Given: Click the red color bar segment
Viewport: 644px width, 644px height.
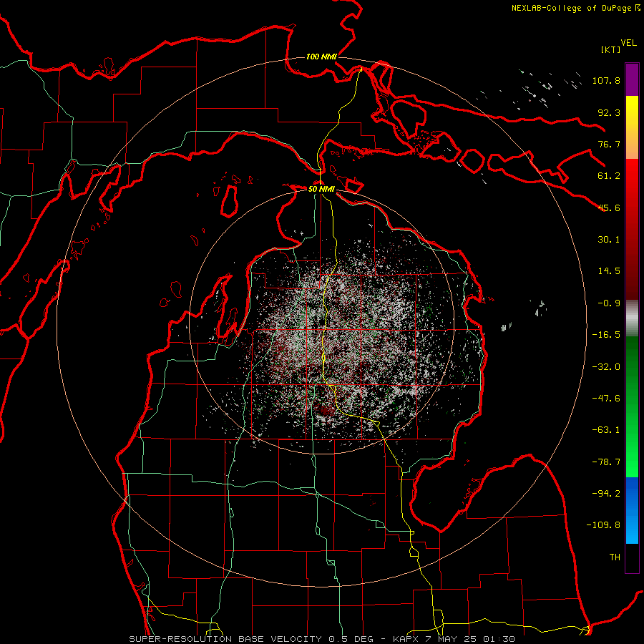Looking at the screenshot, I should coord(632,229).
